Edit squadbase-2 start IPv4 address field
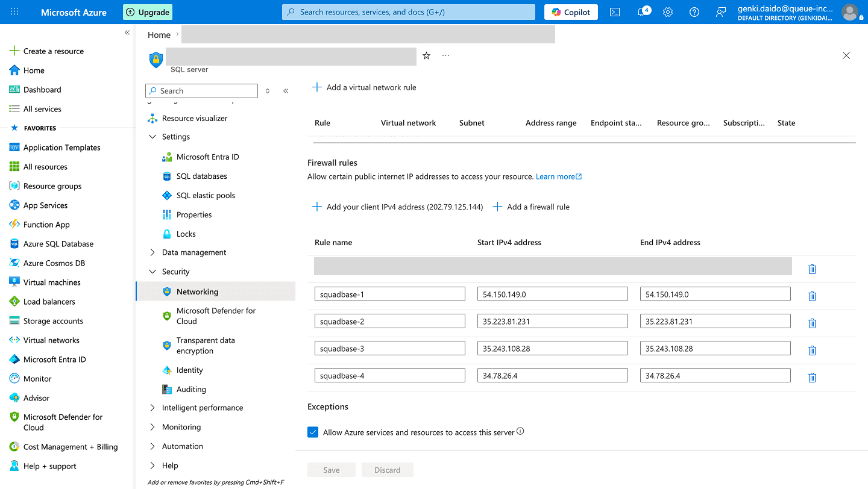868x489 pixels. pyautogui.click(x=553, y=321)
